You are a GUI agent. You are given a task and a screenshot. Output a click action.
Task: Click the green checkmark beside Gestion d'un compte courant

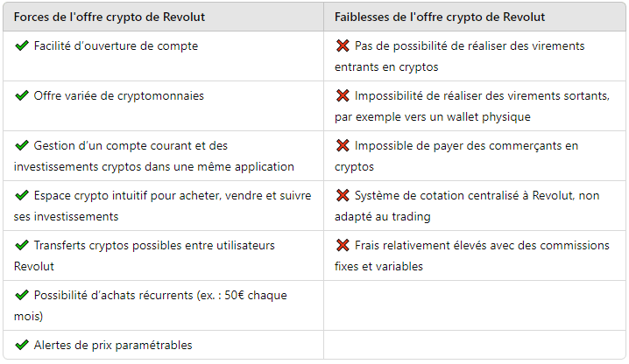point(22,145)
